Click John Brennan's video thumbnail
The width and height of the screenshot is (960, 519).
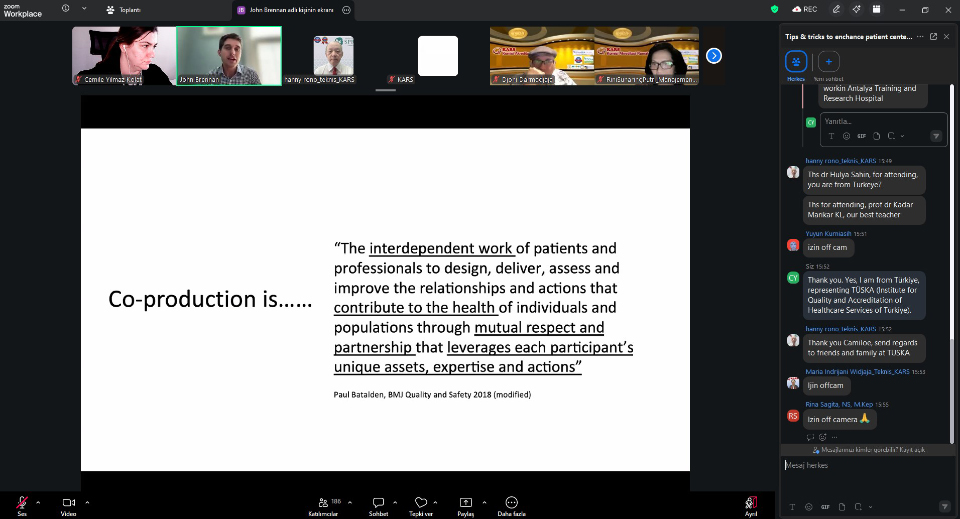pos(228,55)
